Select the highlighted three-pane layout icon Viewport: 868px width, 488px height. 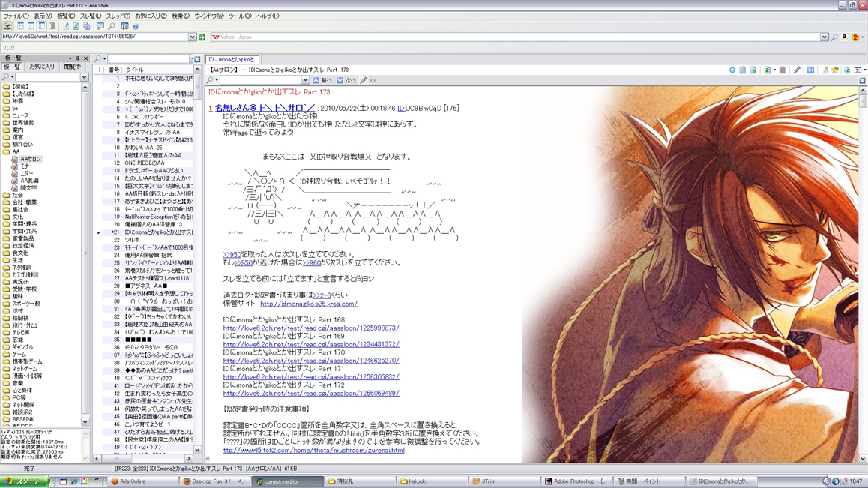41,26
